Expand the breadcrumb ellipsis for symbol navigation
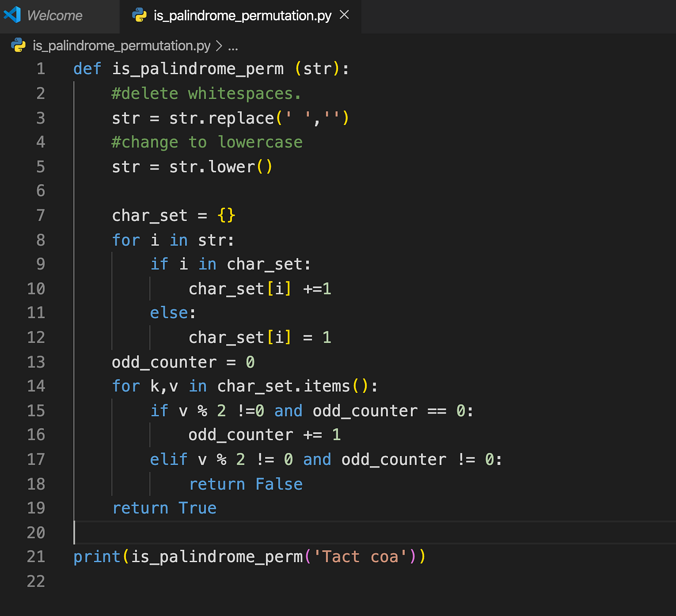676x616 pixels. [233, 46]
